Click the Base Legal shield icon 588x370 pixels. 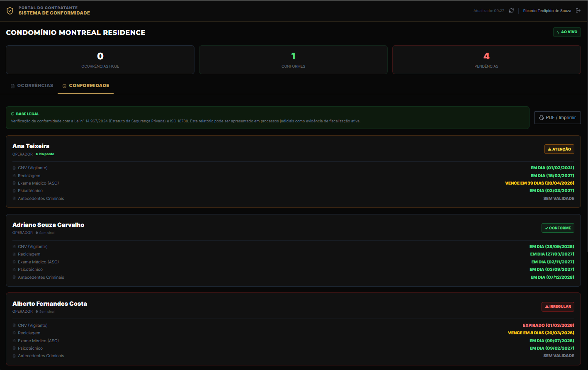(13, 114)
